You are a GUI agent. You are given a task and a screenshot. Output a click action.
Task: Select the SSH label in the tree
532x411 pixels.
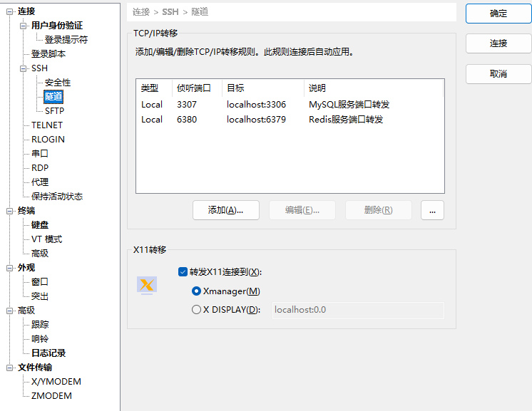[40, 68]
